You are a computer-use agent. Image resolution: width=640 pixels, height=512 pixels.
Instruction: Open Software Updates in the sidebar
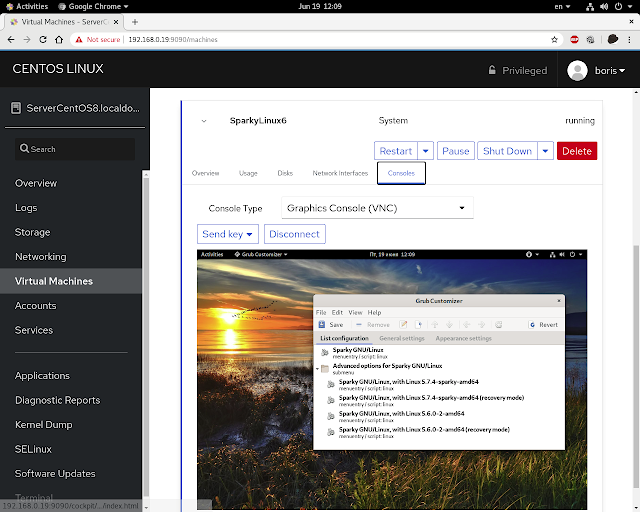55,474
